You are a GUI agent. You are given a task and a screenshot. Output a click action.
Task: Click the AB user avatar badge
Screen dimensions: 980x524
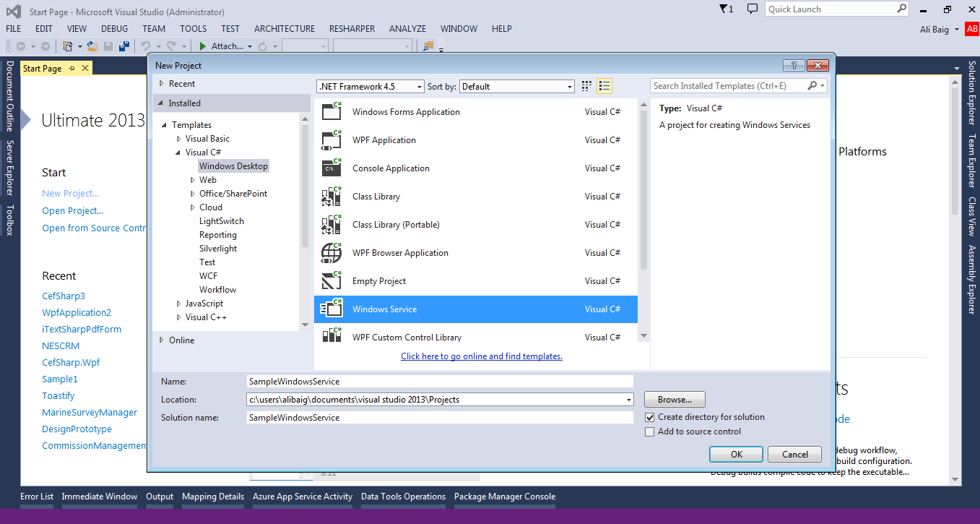pyautogui.click(x=972, y=29)
